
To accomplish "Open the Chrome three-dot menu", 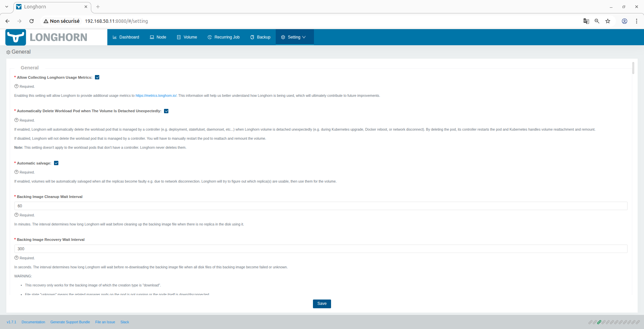I will 637,21.
